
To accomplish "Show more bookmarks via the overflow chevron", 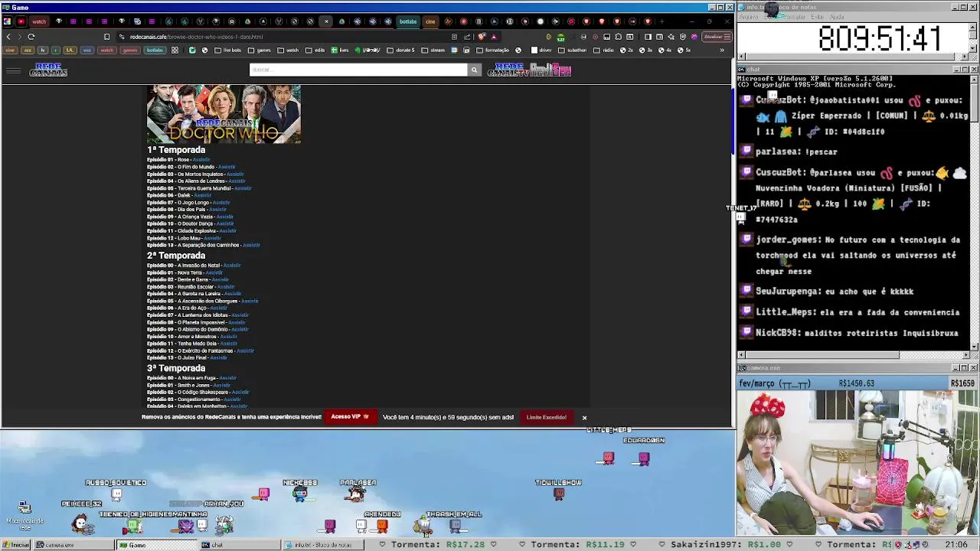I will [x=721, y=51].
